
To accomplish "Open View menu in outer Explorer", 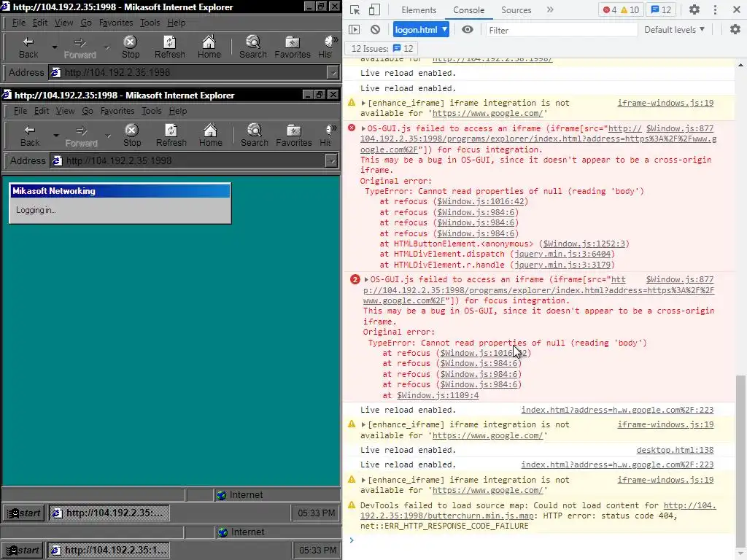I will point(63,23).
